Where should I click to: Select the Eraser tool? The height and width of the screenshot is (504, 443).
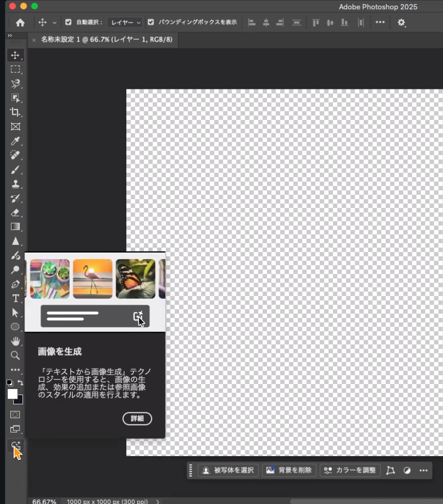click(x=15, y=213)
